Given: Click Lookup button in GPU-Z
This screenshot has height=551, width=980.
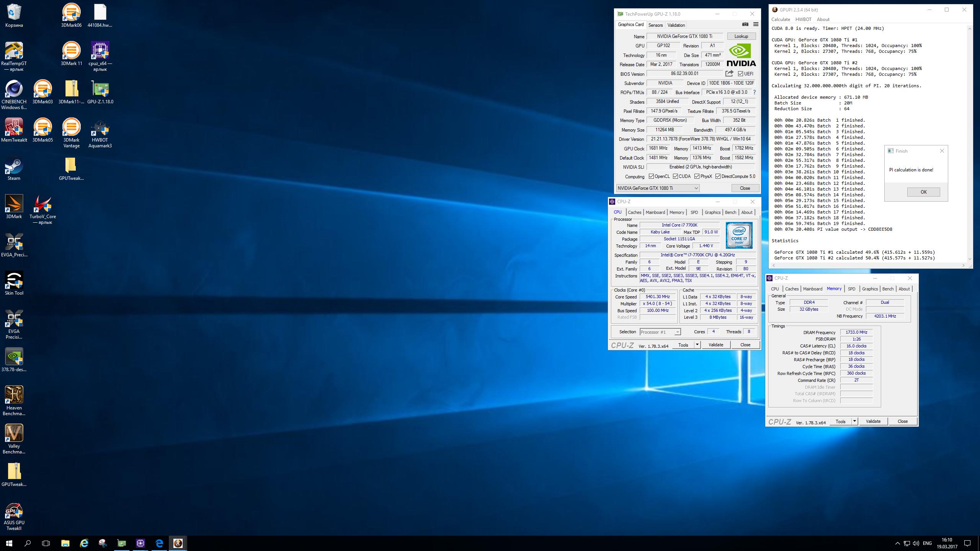Looking at the screenshot, I should coord(741,36).
